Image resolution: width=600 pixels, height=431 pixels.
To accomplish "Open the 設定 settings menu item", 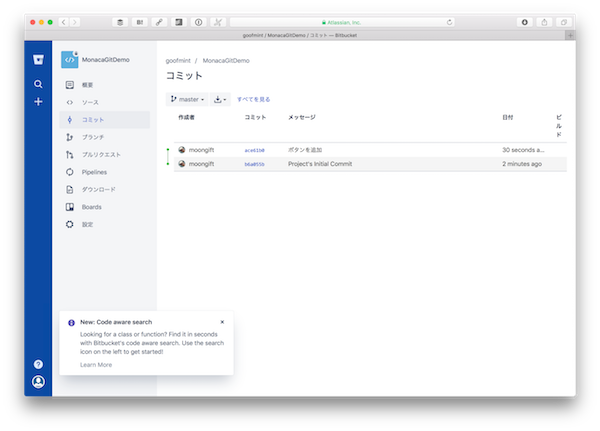I will pos(104,224).
